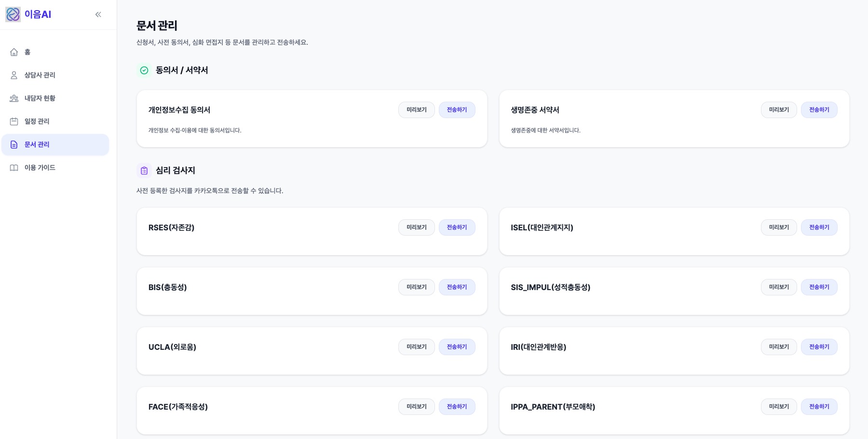Click the clipboard icon beside 심리 검사지
The height and width of the screenshot is (439, 868).
[144, 171]
